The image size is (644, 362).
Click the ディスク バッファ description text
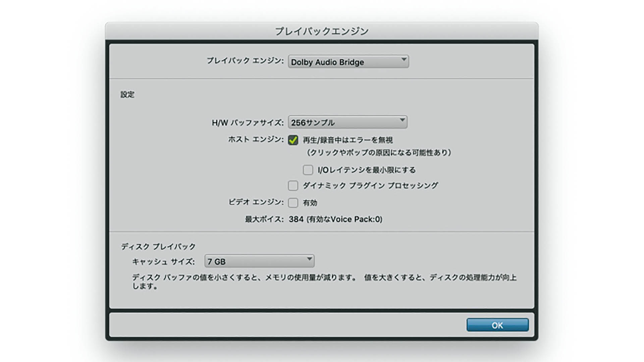point(324,282)
